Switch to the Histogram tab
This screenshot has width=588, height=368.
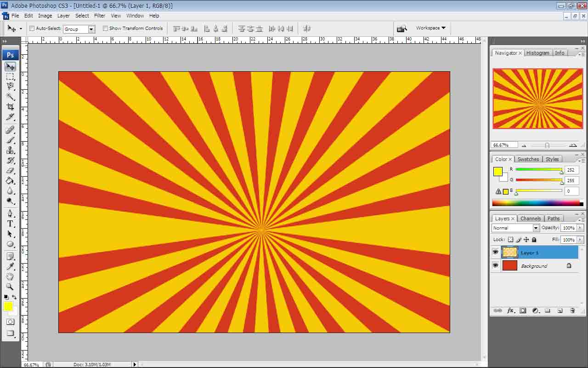click(538, 53)
